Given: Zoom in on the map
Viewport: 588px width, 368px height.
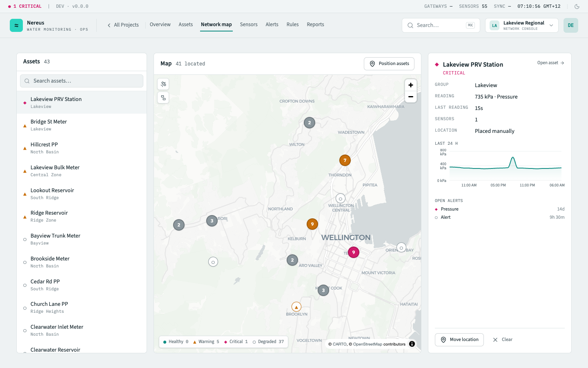Looking at the screenshot, I should pos(411,85).
